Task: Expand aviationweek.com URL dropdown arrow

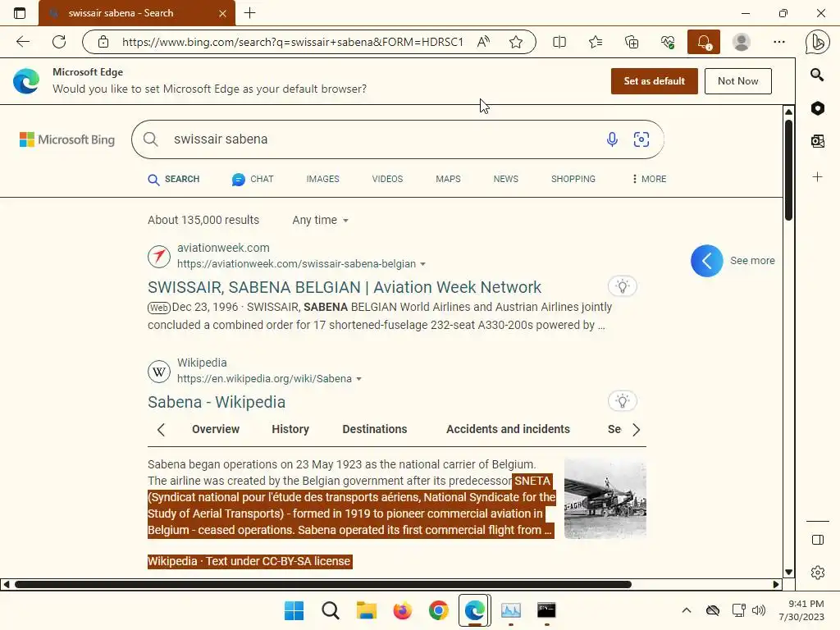Action: (x=422, y=264)
